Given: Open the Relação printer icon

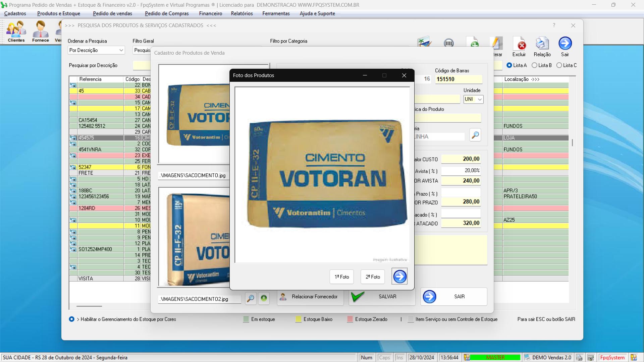Looking at the screenshot, I should point(542,43).
